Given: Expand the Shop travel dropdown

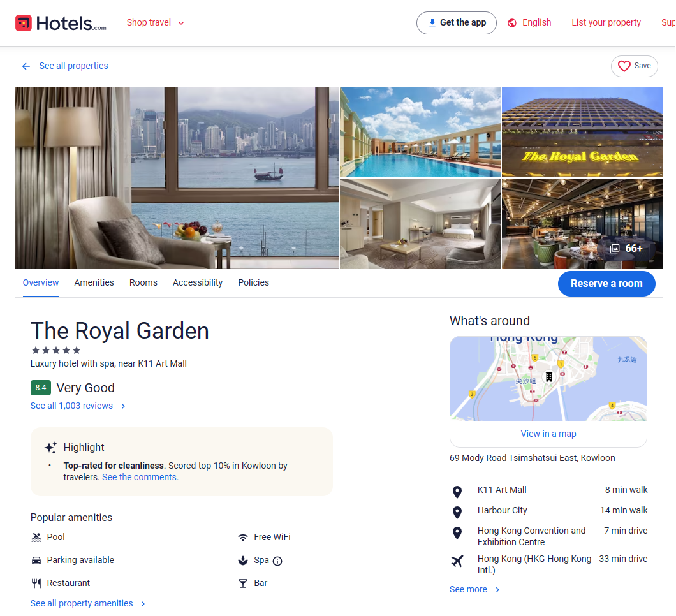Looking at the screenshot, I should click(155, 22).
